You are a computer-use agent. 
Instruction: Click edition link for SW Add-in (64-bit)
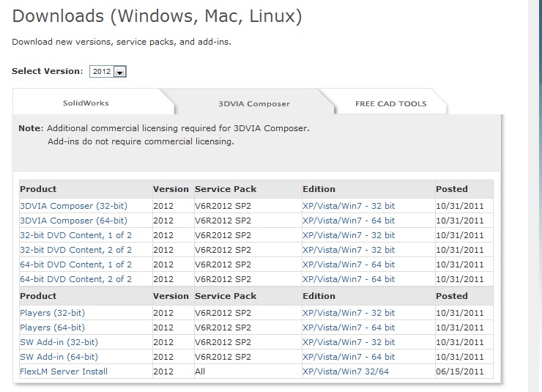[x=349, y=357]
